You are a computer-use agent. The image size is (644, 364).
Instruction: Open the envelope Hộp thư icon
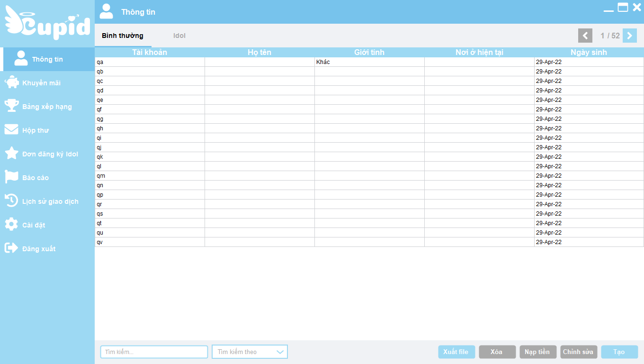tap(11, 130)
